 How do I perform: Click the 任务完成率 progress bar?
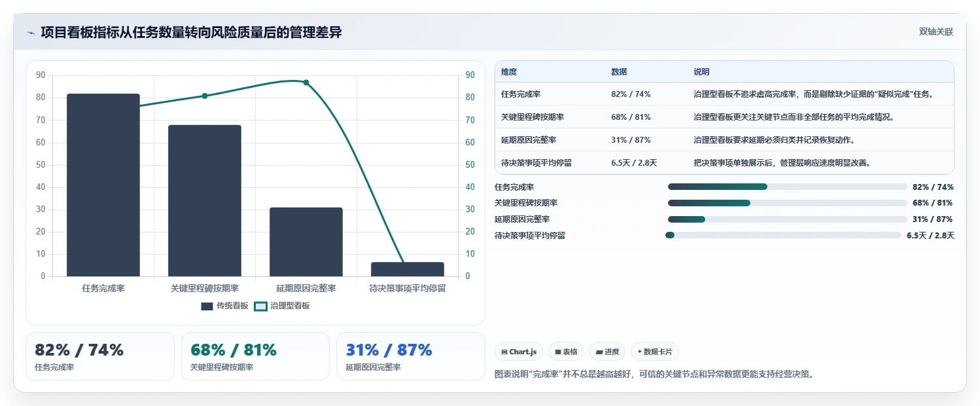point(787,187)
